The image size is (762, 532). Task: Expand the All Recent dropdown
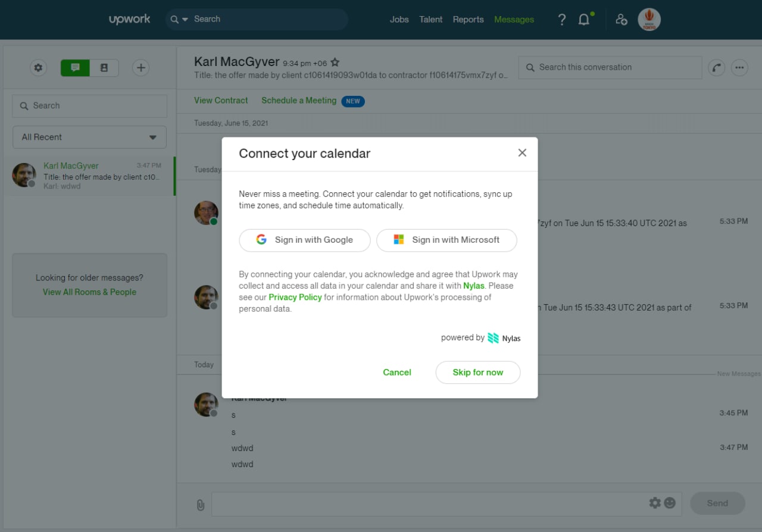[89, 137]
